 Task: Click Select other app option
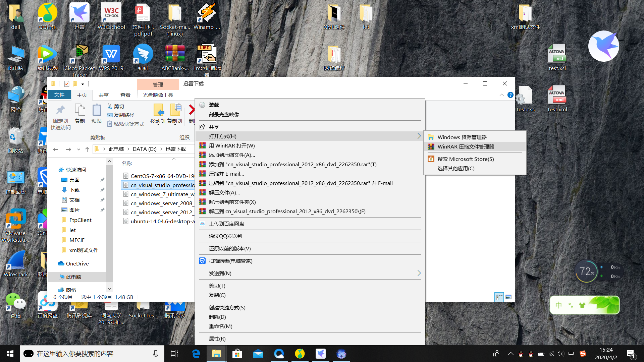(x=456, y=168)
